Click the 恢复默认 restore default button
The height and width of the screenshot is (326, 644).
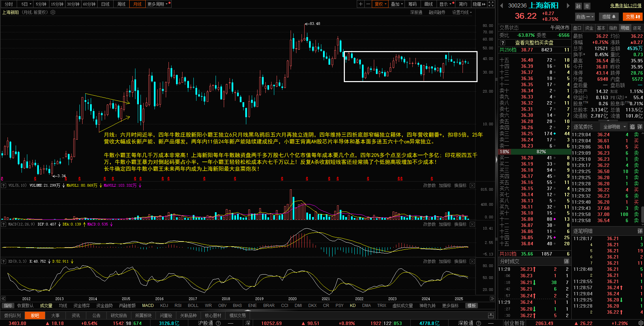26,306
